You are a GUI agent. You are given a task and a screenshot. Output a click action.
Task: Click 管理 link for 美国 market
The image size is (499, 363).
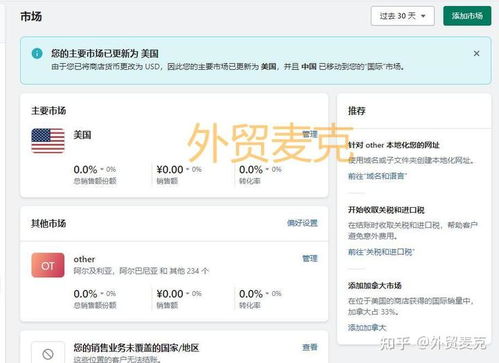(310, 134)
